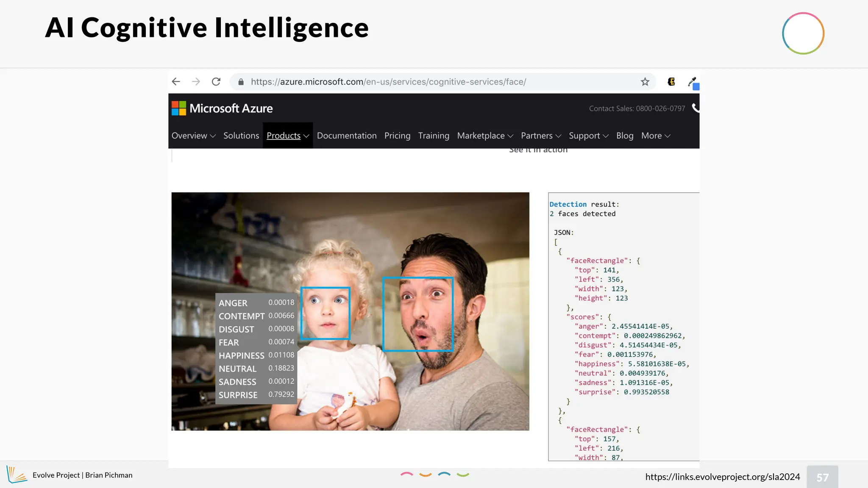868x488 pixels.
Task: Select the child's face rectangle
Action: coord(325,313)
